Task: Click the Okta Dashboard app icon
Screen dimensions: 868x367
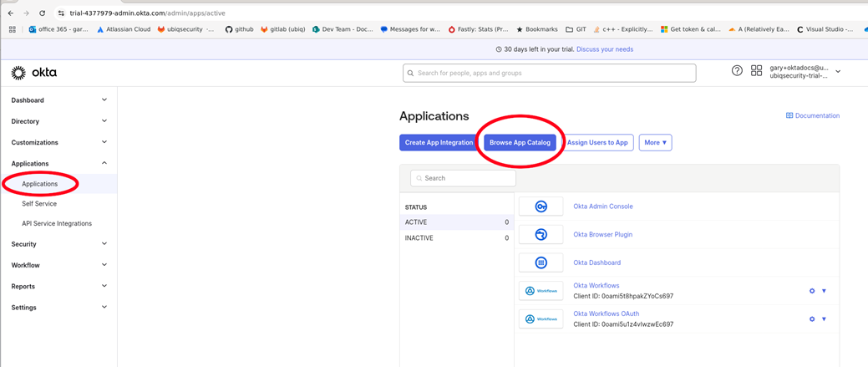Action: point(541,263)
